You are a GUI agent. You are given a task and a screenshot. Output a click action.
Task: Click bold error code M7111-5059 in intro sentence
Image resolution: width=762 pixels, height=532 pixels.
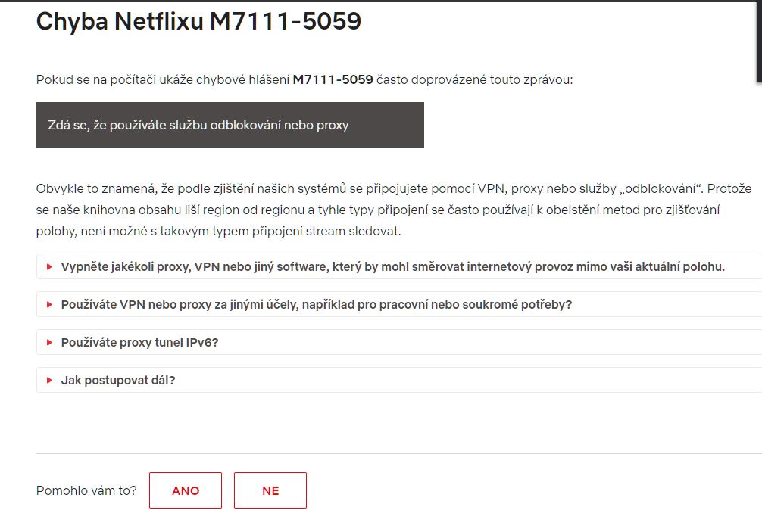pos(333,79)
